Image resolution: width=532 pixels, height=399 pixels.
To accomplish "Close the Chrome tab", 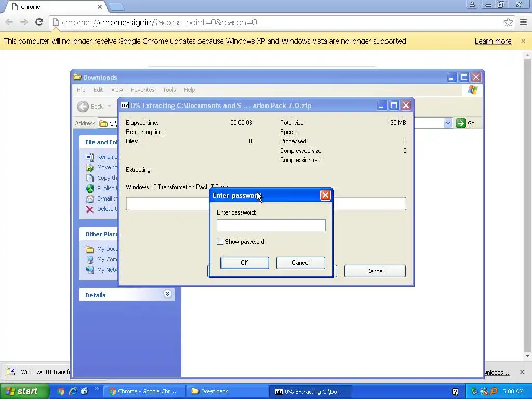I will click(x=99, y=7).
